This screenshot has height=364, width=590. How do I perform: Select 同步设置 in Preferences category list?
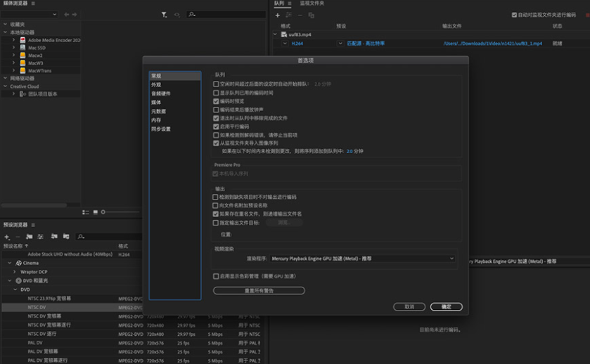175,129
